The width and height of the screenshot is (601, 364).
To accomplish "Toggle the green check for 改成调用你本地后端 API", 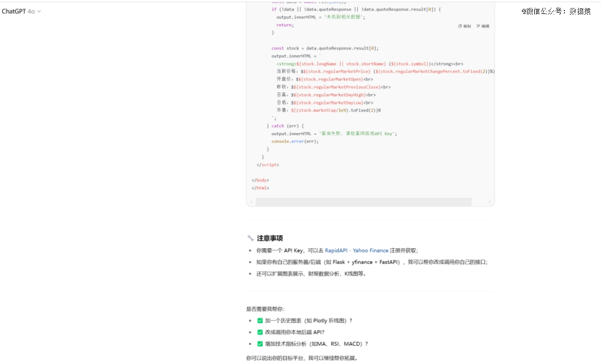I will [260, 332].
